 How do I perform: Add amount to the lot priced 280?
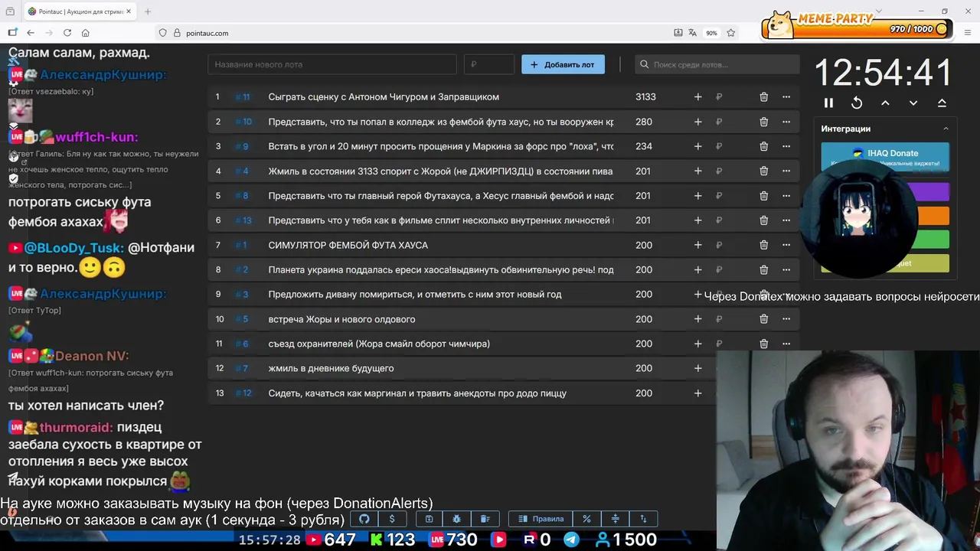point(697,122)
